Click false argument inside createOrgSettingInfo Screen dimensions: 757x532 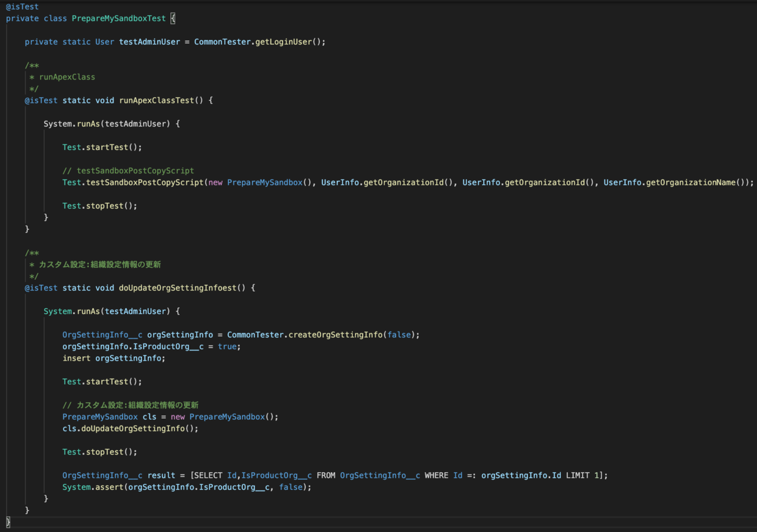coord(399,335)
